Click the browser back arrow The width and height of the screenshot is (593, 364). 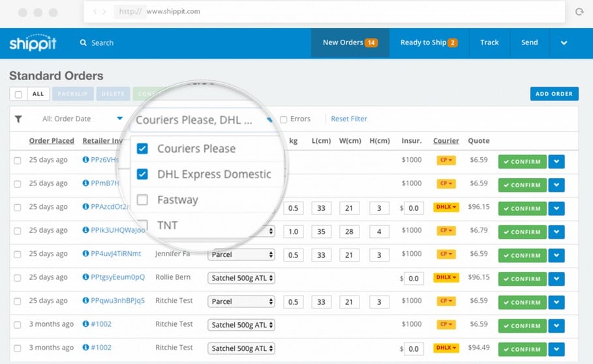point(95,12)
